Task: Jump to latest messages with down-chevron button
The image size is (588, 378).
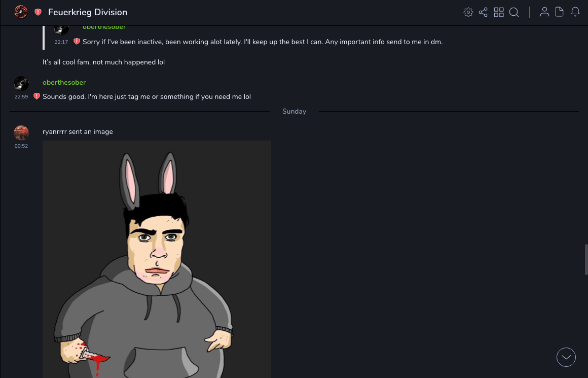Action: [566, 357]
